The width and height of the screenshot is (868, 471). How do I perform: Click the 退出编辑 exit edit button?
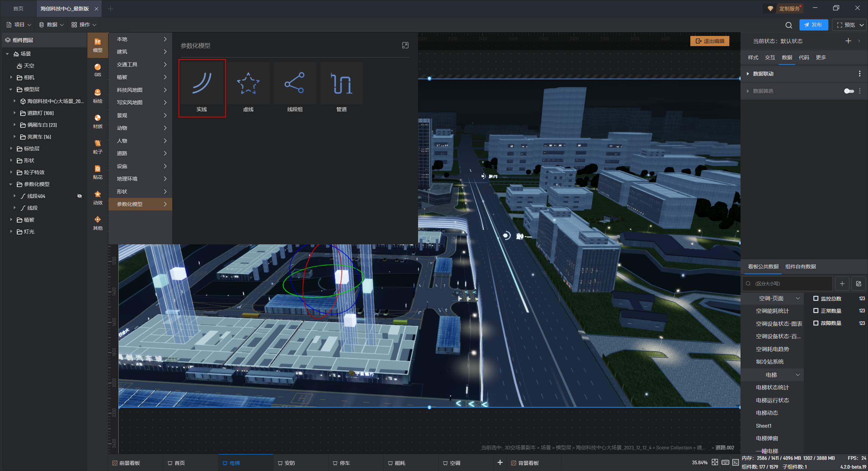tap(710, 41)
